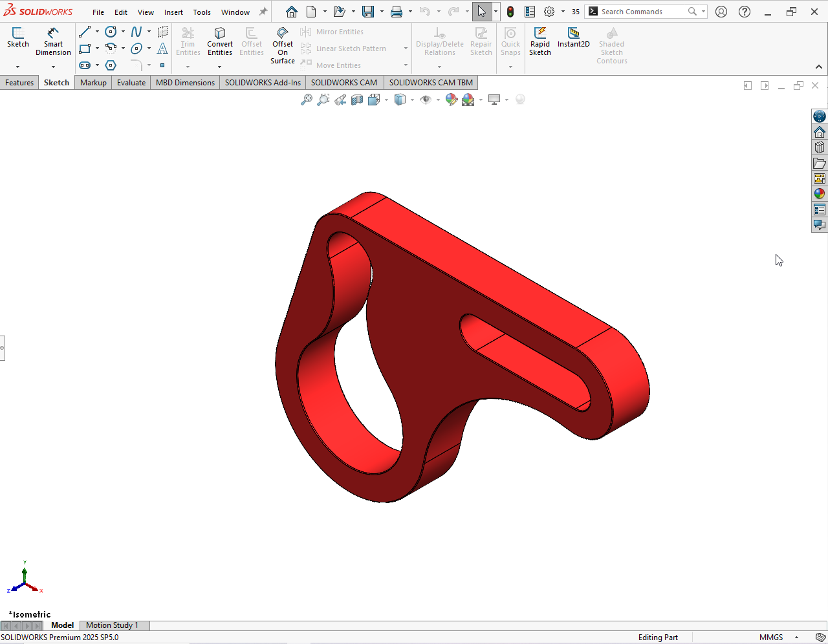Toggle Instant2D mode
The width and height of the screenshot is (828, 644).
point(573,38)
